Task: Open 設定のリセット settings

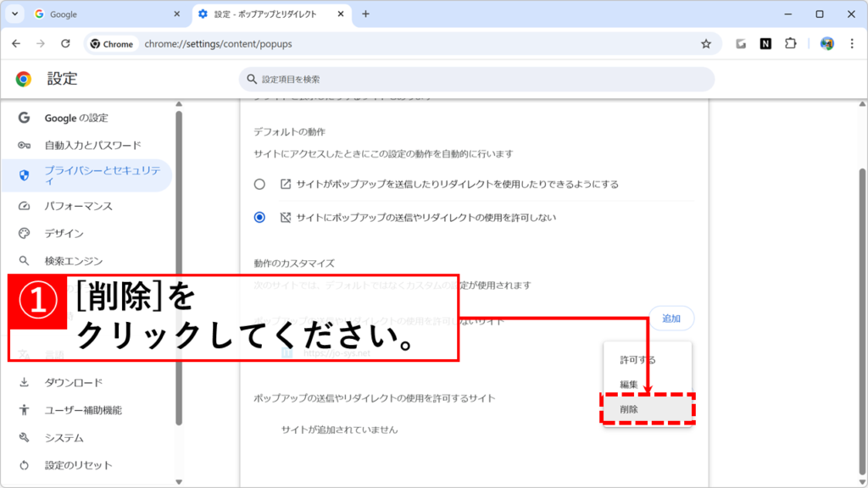Action: pyautogui.click(x=78, y=465)
